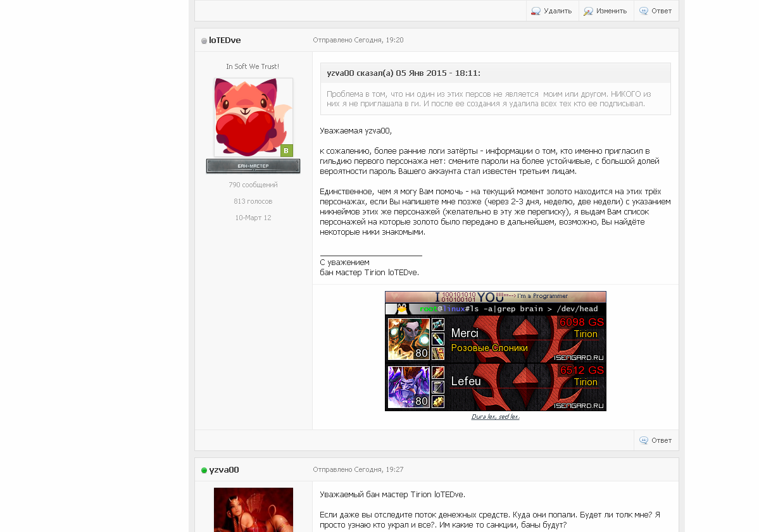
Task: Click the Изменить edit button
Action: (606, 11)
